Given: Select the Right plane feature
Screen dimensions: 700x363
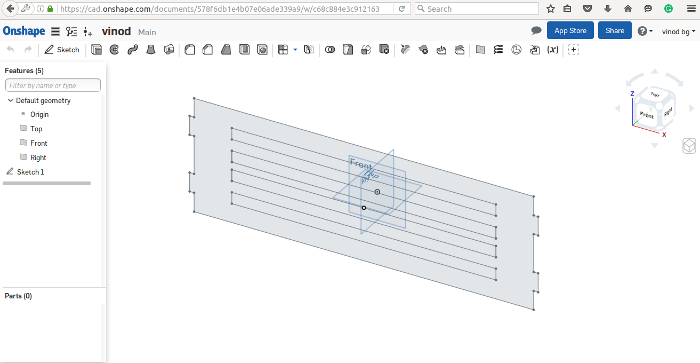Looking at the screenshot, I should pos(38,157).
